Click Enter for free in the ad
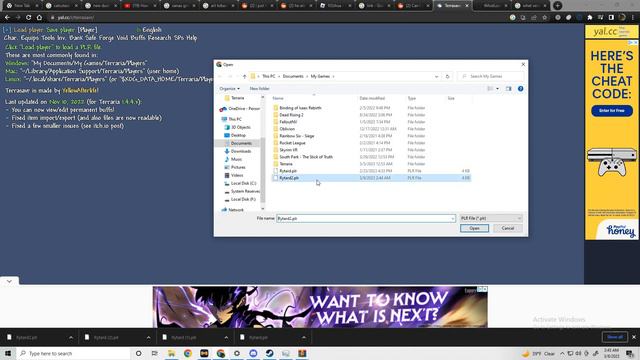Viewport: 640px width, 360px height. coord(611,111)
